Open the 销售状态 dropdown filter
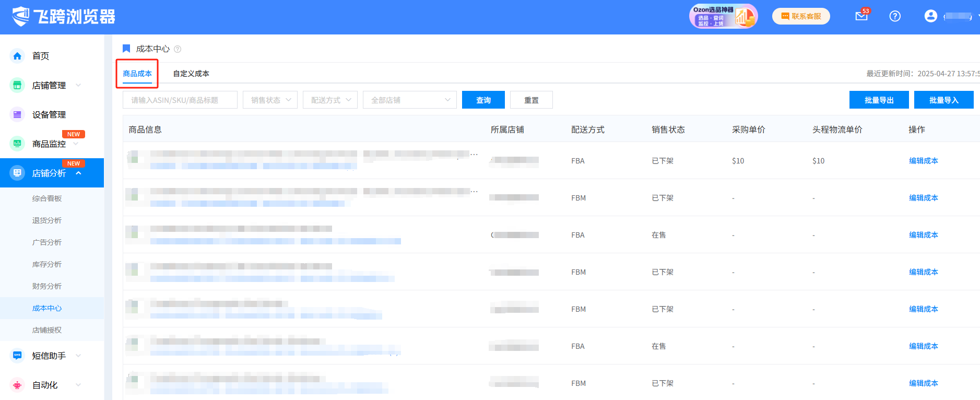Screen dimensions: 980x400 (270, 100)
